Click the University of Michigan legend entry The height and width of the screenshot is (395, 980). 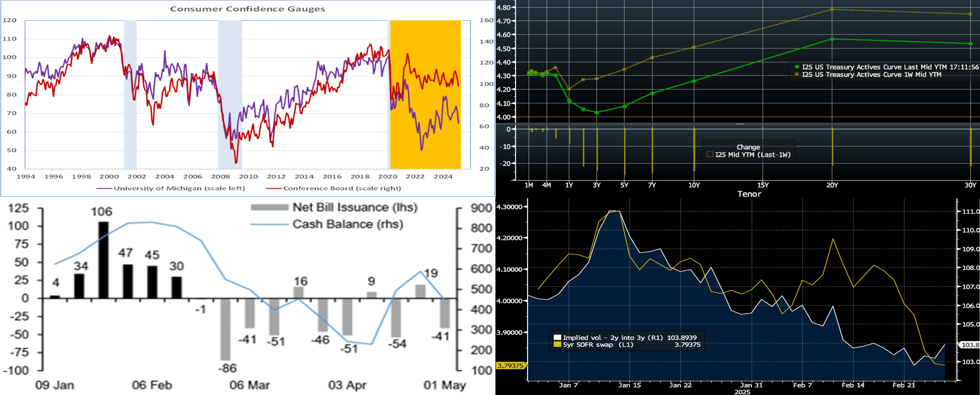coord(171,188)
